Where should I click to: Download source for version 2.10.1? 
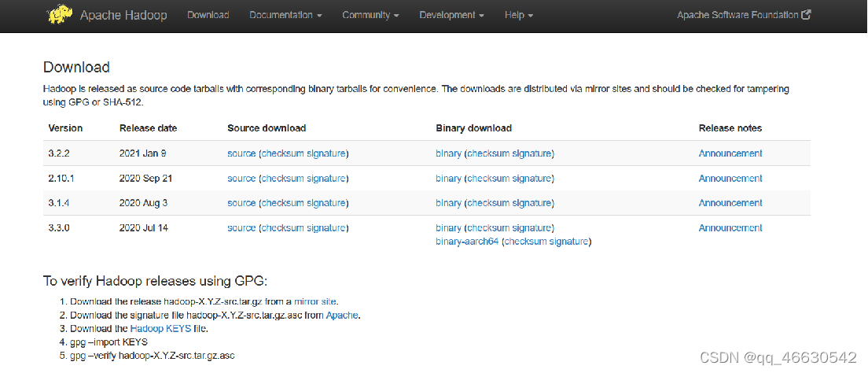pyautogui.click(x=241, y=179)
